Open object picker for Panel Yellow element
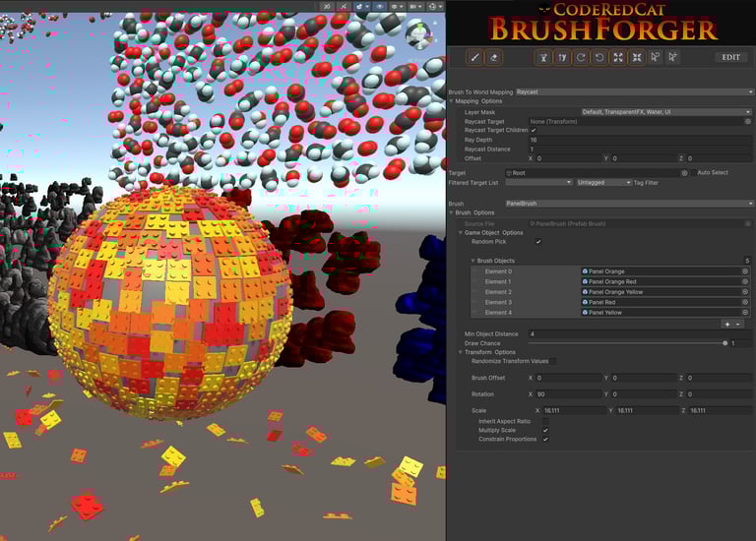The height and width of the screenshot is (541, 756). point(745,312)
